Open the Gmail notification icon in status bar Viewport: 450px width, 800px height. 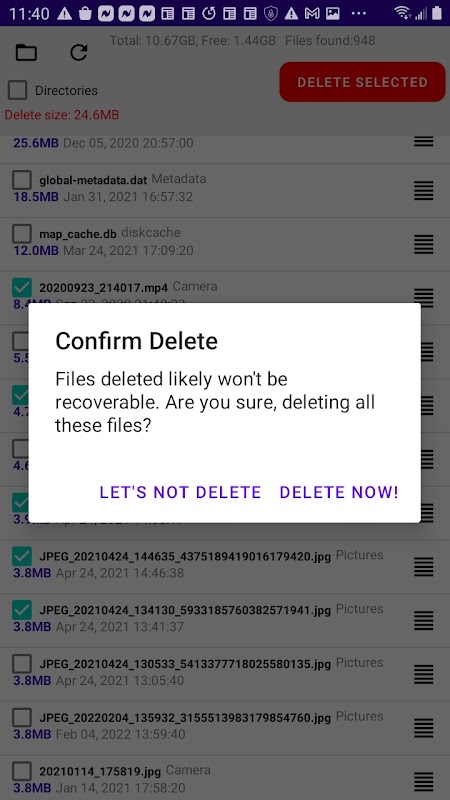[x=312, y=14]
